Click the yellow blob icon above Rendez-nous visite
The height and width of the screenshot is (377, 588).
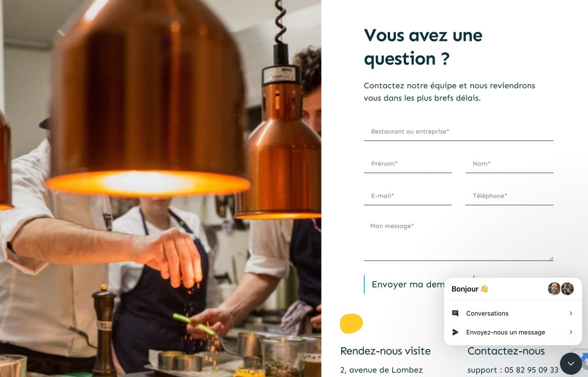351,323
